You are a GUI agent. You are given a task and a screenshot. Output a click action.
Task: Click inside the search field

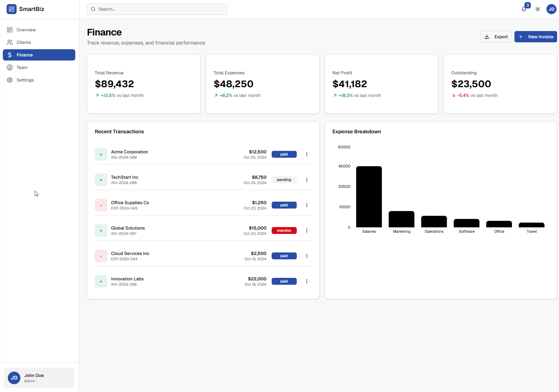(157, 9)
